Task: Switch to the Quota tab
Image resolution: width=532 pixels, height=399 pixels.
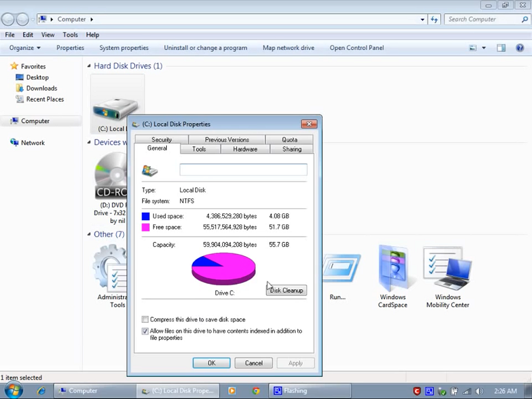Action: pyautogui.click(x=289, y=140)
